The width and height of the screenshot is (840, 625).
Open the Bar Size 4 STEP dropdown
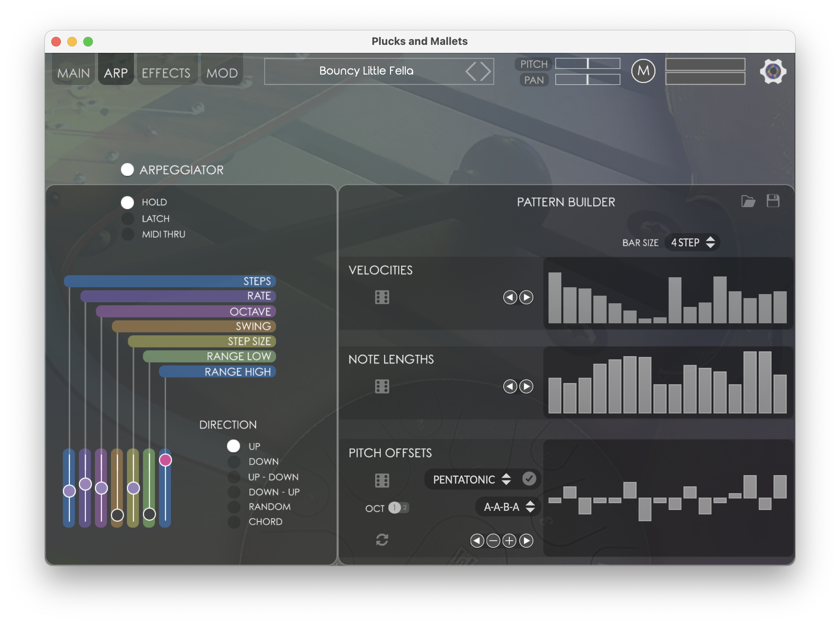point(692,242)
